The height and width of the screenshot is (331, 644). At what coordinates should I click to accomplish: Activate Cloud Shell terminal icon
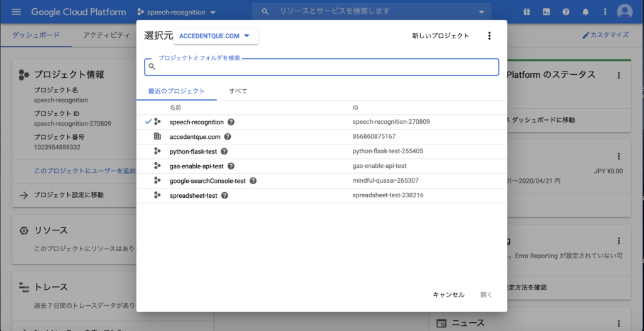547,12
